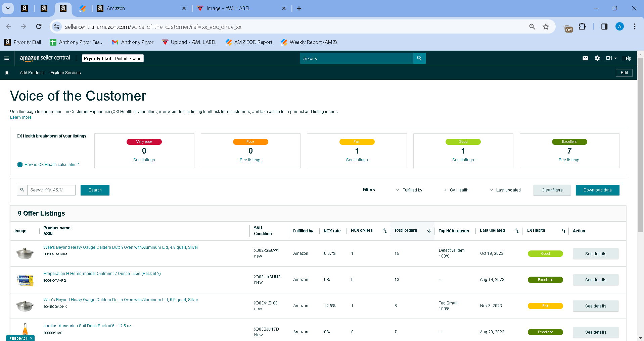Reload the page with the refresh icon

tap(39, 26)
